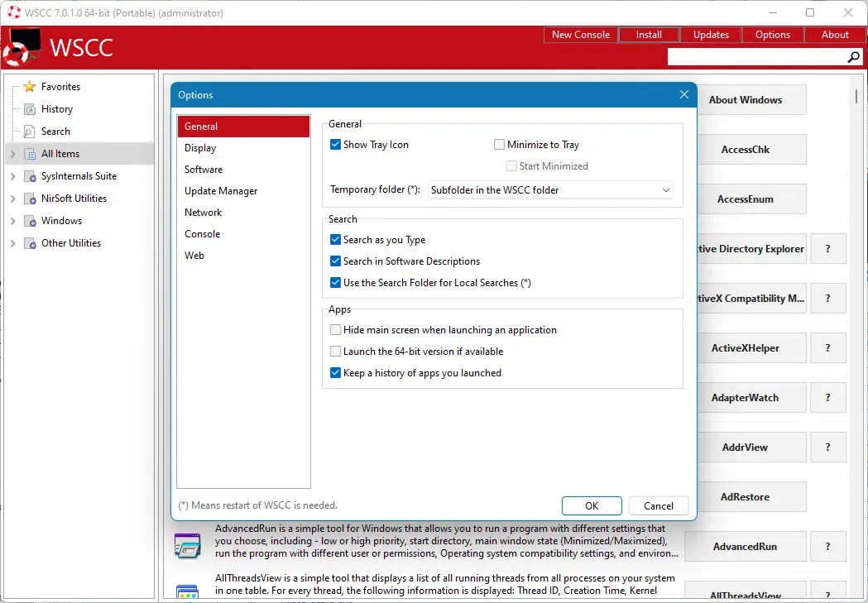This screenshot has width=868, height=603.
Task: Open help for AddrView
Action: (x=828, y=447)
